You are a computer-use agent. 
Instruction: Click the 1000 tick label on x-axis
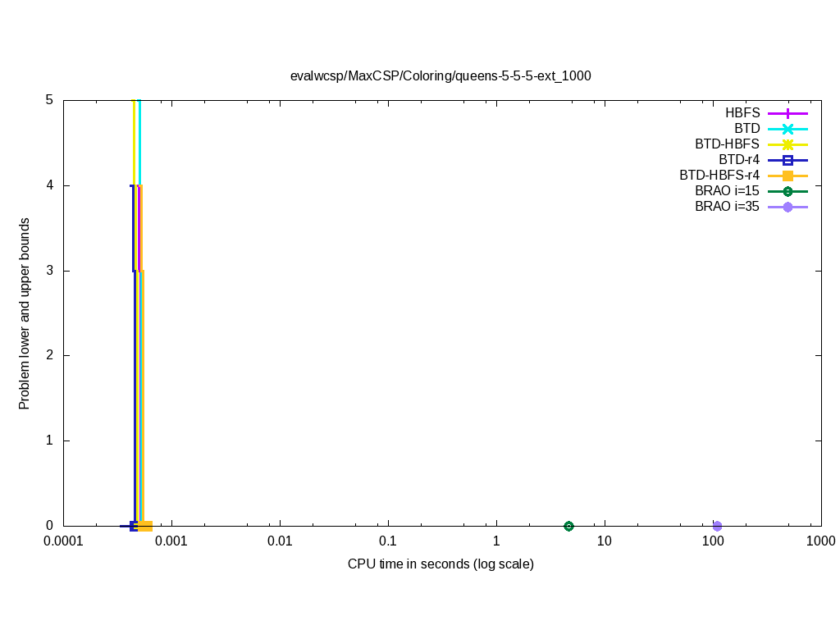(820, 541)
